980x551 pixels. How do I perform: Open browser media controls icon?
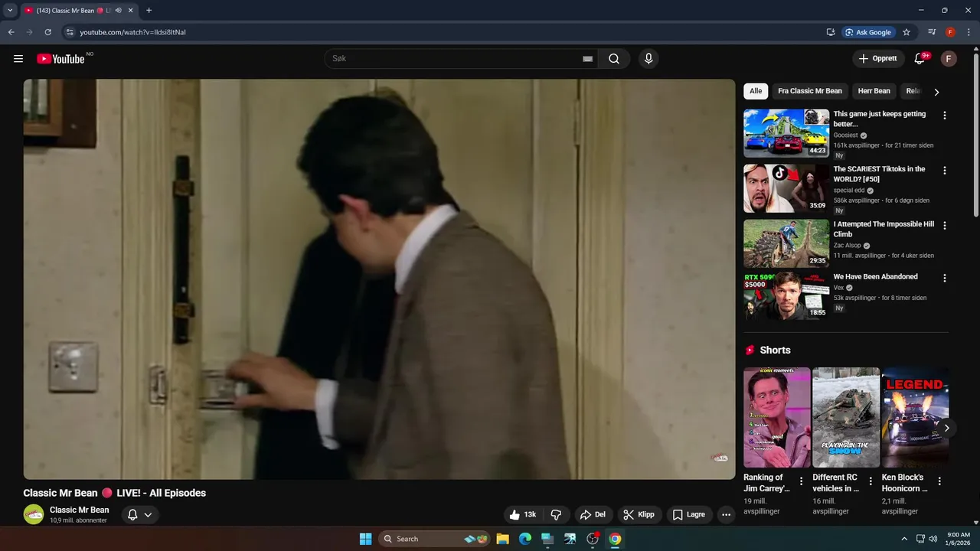point(932,32)
